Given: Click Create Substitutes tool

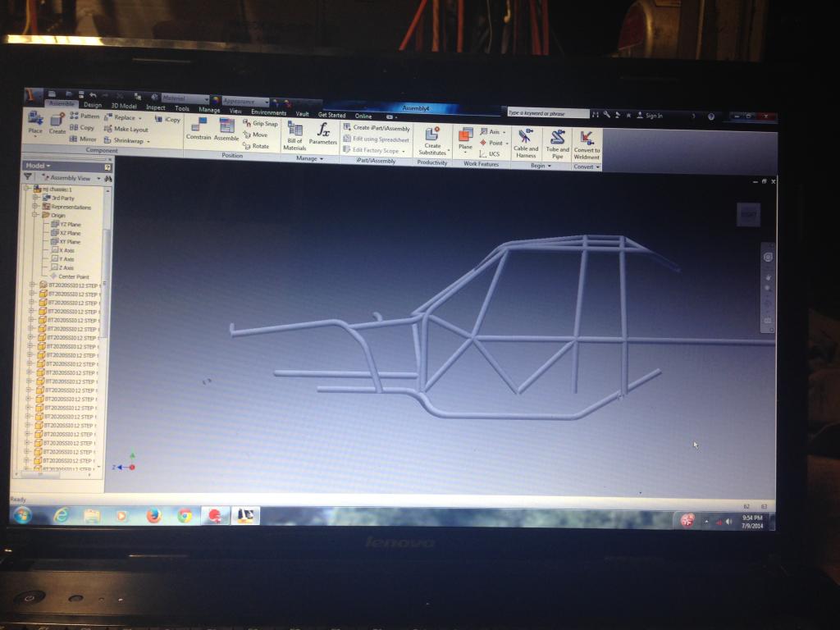Looking at the screenshot, I should pos(432,141).
